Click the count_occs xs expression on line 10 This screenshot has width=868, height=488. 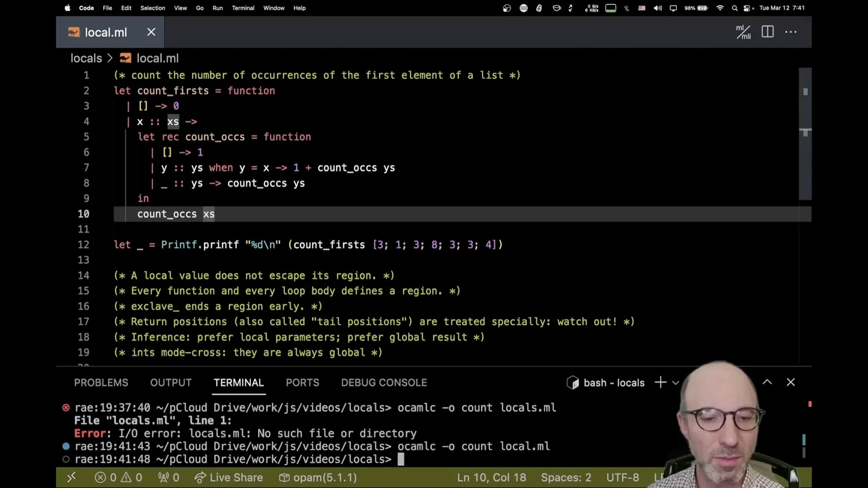[x=176, y=214]
